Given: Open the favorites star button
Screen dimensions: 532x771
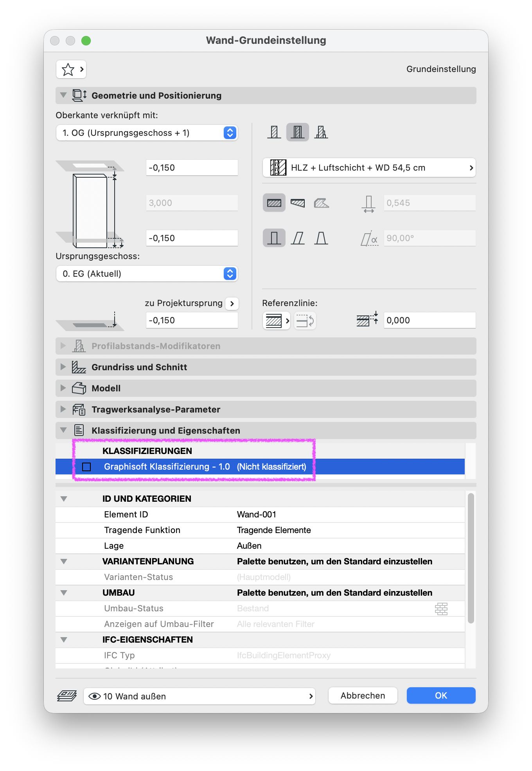Looking at the screenshot, I should coord(71,70).
